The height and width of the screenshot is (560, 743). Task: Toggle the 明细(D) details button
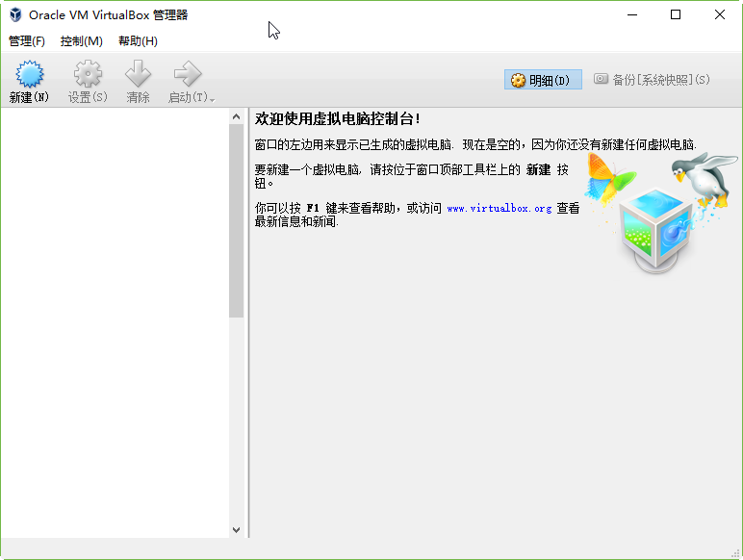[x=543, y=80]
